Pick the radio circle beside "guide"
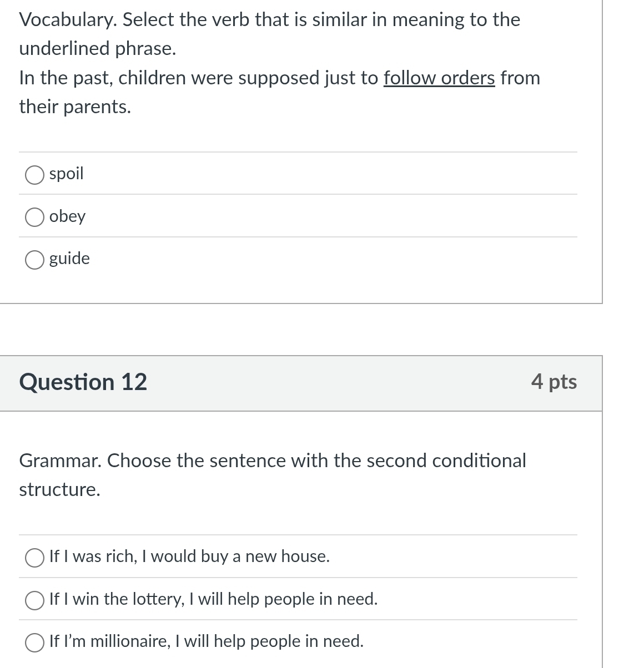644x668 pixels. click(34, 259)
